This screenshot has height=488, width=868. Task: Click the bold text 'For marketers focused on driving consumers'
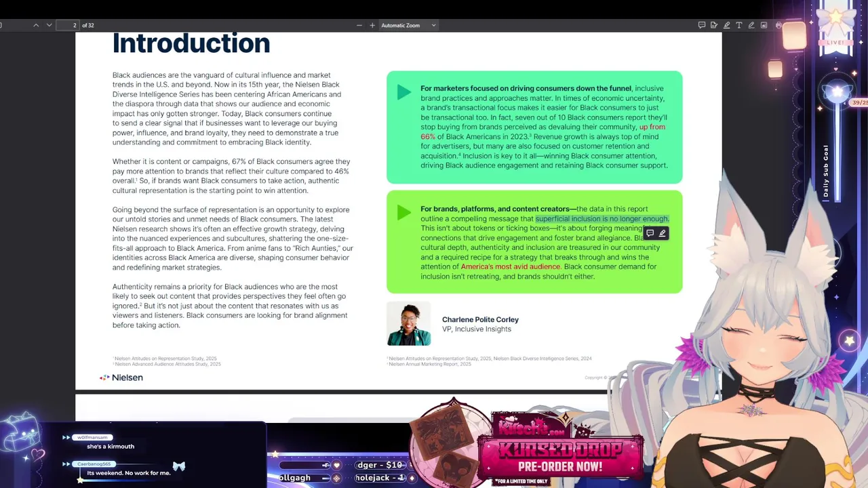tap(526, 88)
